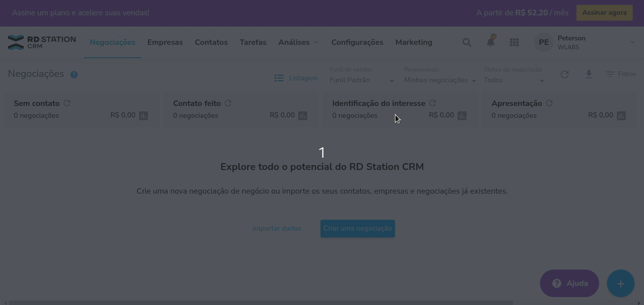Refresh negotiations using the circular refresh icon

point(564,74)
